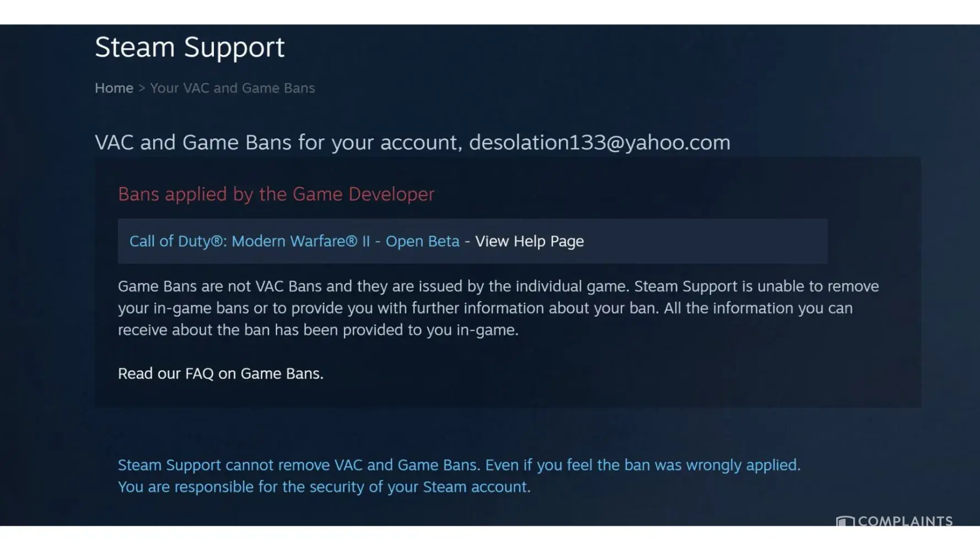Screen dimensions: 980x551
Task: Open the View Help Page link
Action: (x=529, y=241)
